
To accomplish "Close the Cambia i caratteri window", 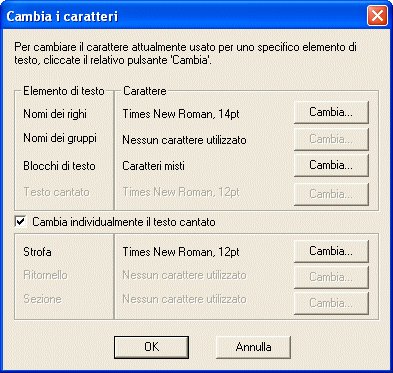I will [377, 16].
